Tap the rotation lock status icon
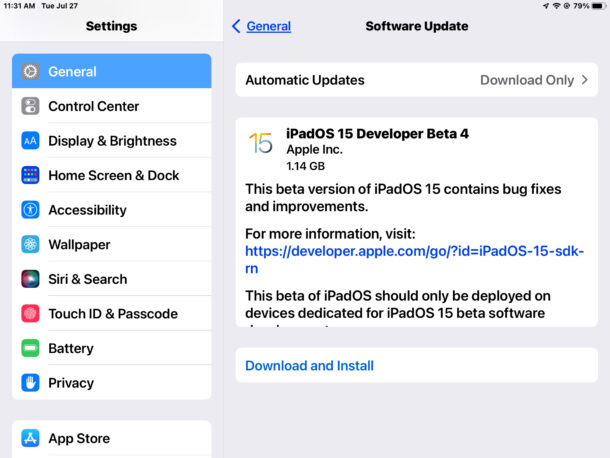610x458 pixels. 566,6
